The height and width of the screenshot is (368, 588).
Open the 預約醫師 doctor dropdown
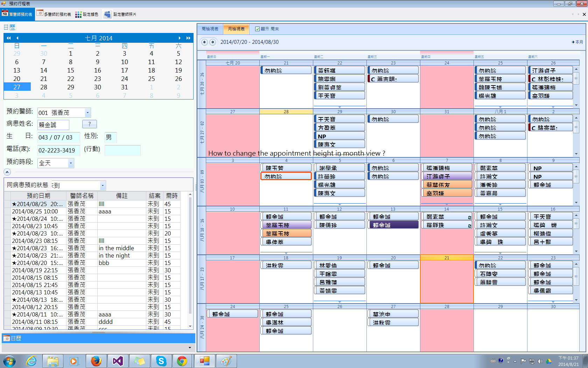[x=87, y=113]
